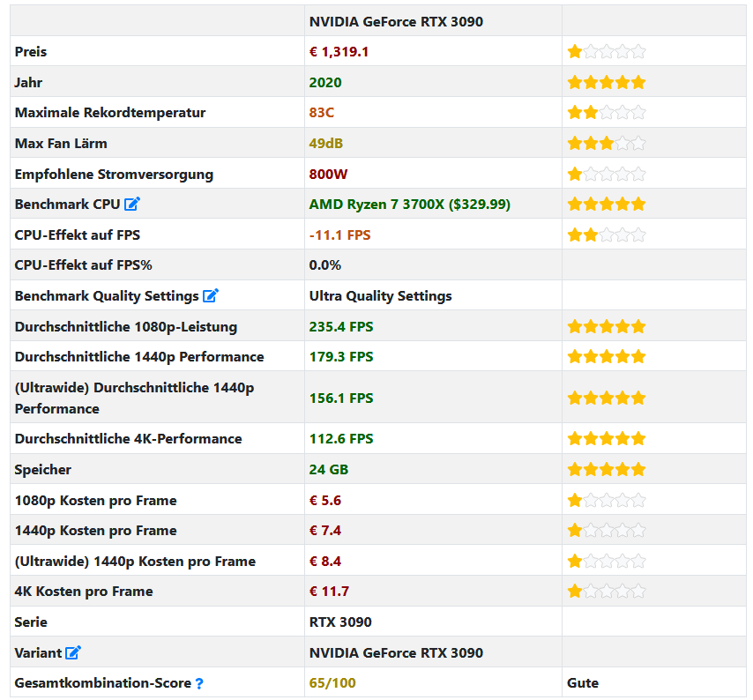Viewport: 753px width, 700px height.
Task: Click the -11.1 FPS value
Action: tap(340, 235)
